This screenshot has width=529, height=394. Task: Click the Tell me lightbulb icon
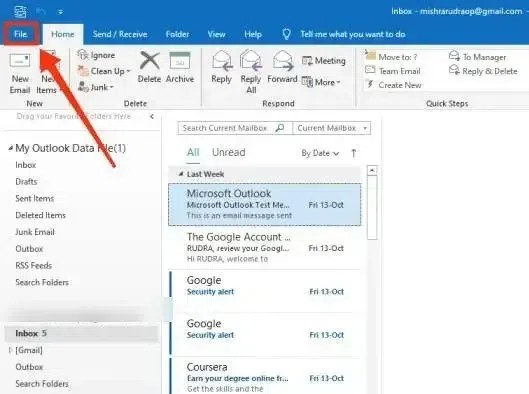click(286, 34)
